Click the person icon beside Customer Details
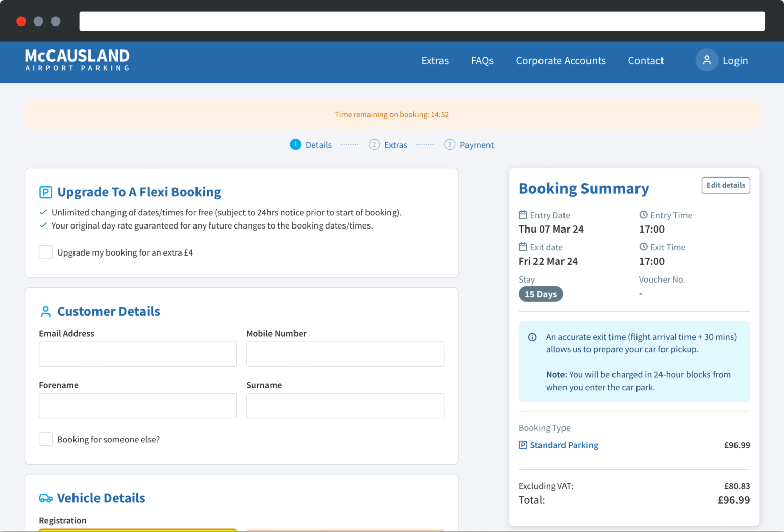The image size is (784, 532). 45,311
